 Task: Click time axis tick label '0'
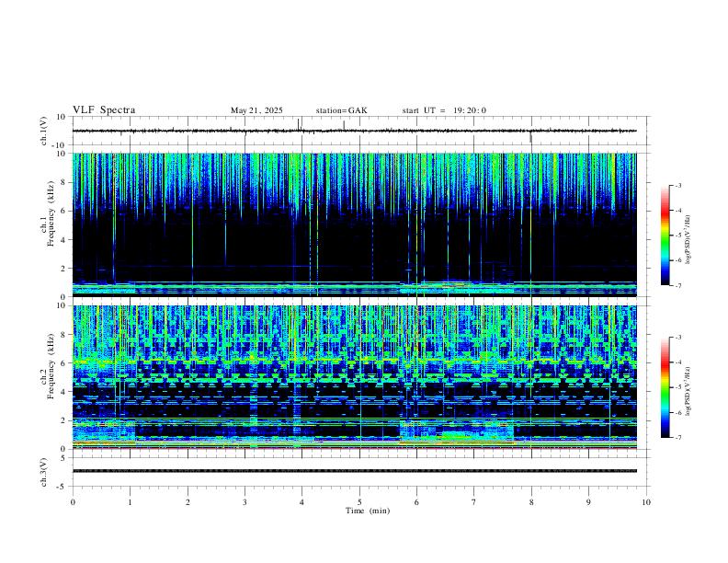tap(73, 502)
